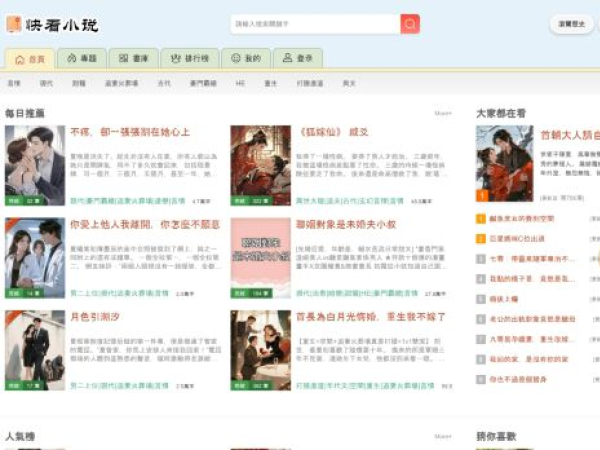
Task: Select the HE category filter
Action: click(240, 83)
